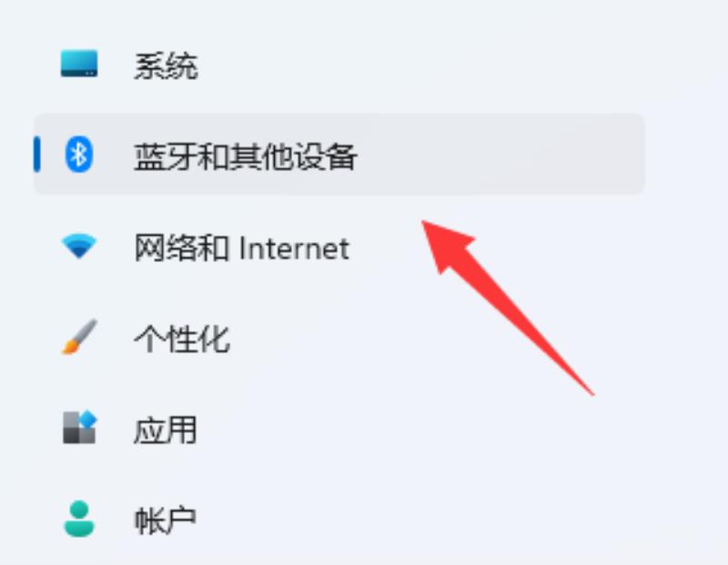
Task: Click the blue diamond on apps icon
Action: [x=88, y=419]
